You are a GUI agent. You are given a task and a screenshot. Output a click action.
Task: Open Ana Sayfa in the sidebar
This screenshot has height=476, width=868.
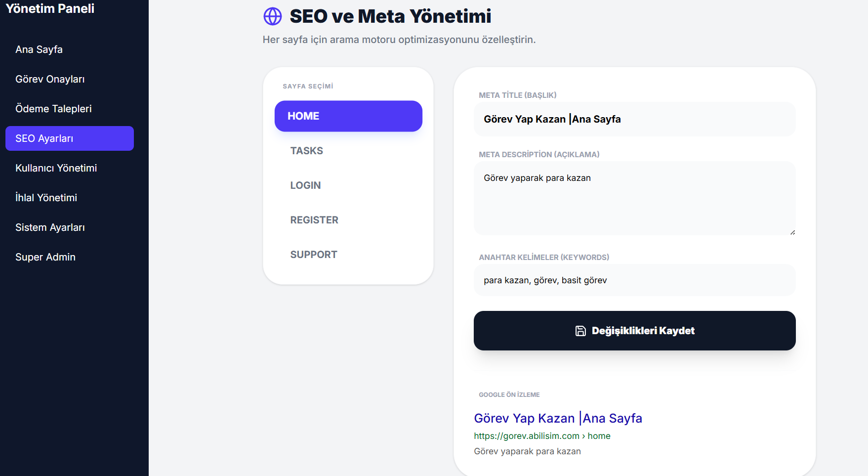pos(39,49)
